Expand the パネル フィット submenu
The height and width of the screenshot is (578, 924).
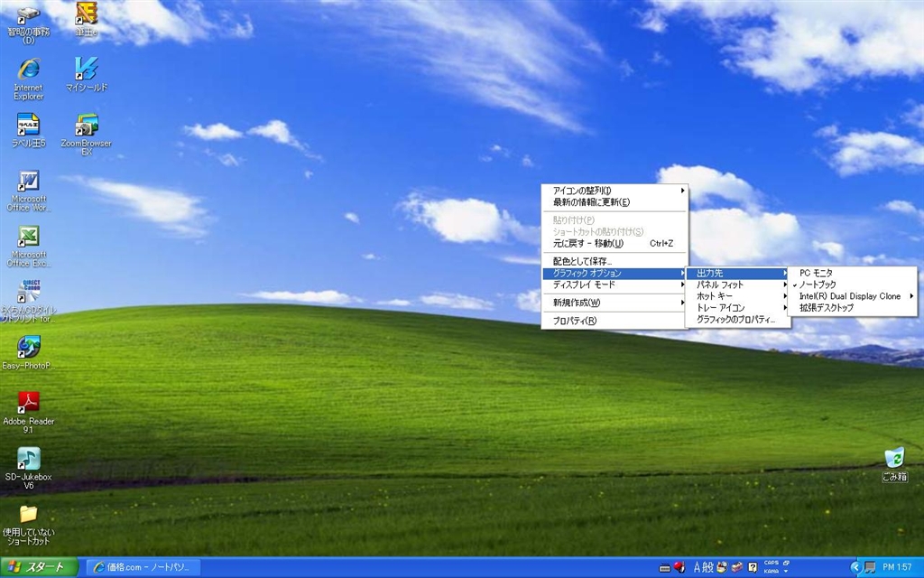738,284
